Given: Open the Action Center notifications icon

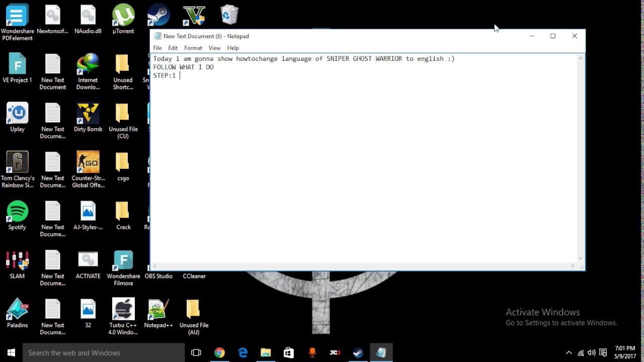Looking at the screenshot, I should click(x=603, y=353).
